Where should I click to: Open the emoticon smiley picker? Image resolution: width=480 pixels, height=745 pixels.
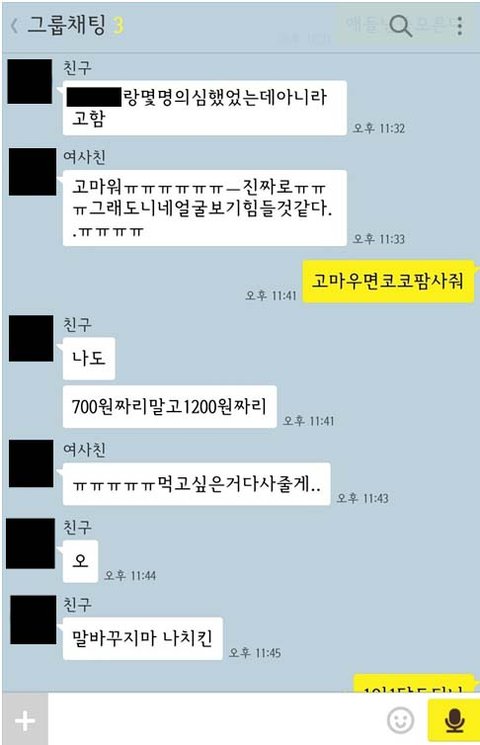pyautogui.click(x=400, y=720)
